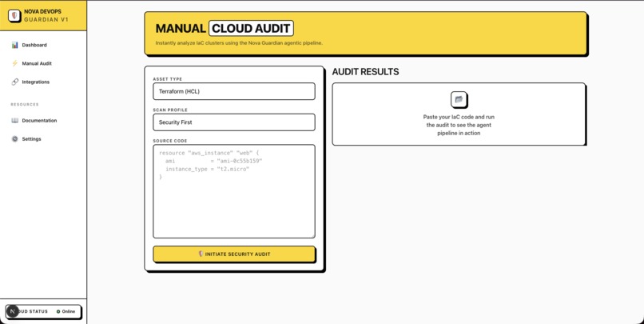644x324 pixels.
Task: Click the Cloud Audit highlighted heading
Action: coord(251,28)
